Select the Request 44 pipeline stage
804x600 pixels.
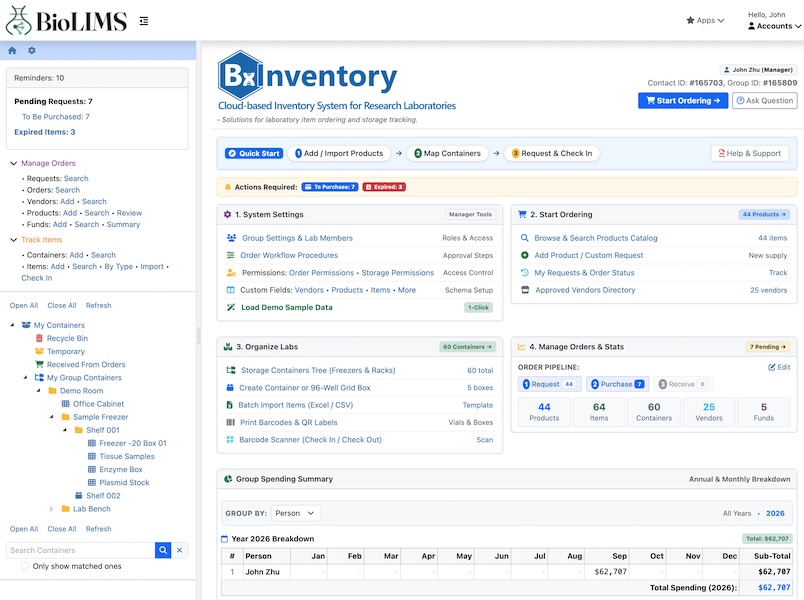pos(549,384)
